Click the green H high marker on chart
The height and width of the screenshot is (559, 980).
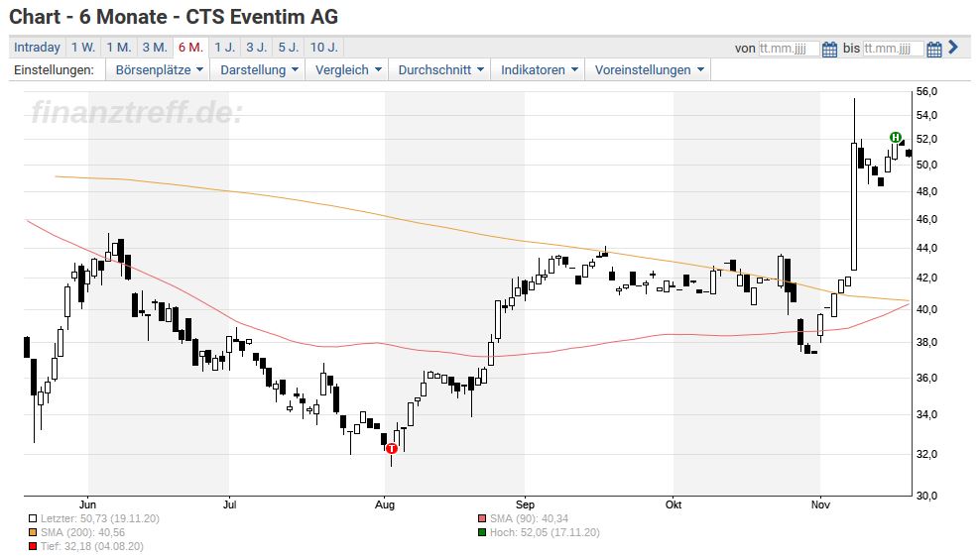(896, 138)
